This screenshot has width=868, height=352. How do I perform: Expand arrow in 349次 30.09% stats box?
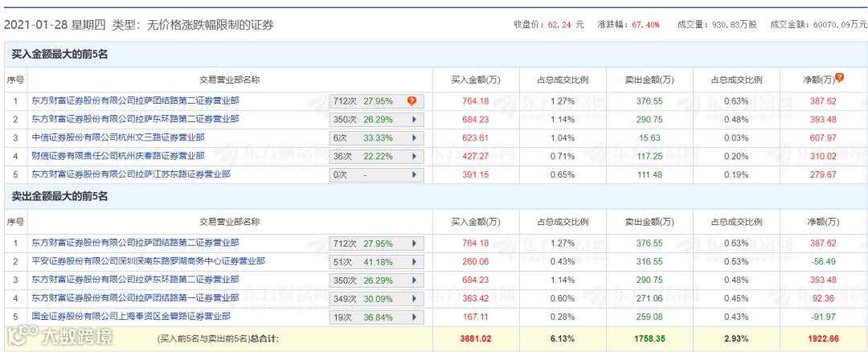click(x=415, y=298)
